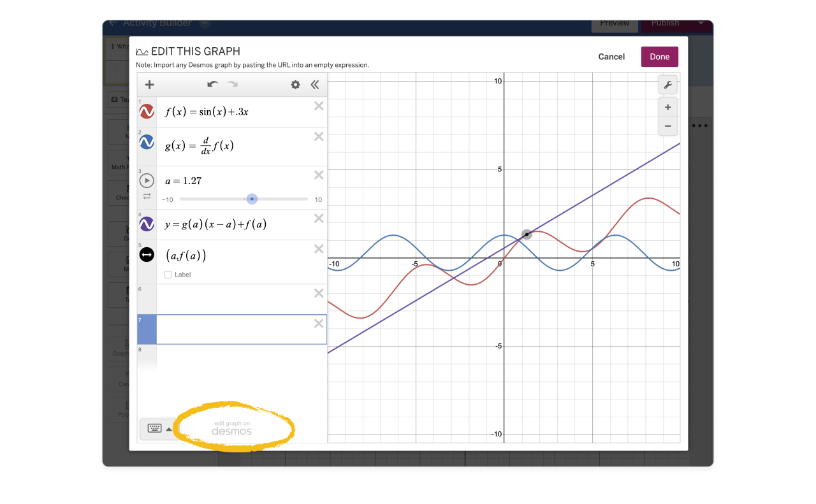Image resolution: width=816 pixels, height=504 pixels.
Task: Switch to Preview mode
Action: (614, 23)
